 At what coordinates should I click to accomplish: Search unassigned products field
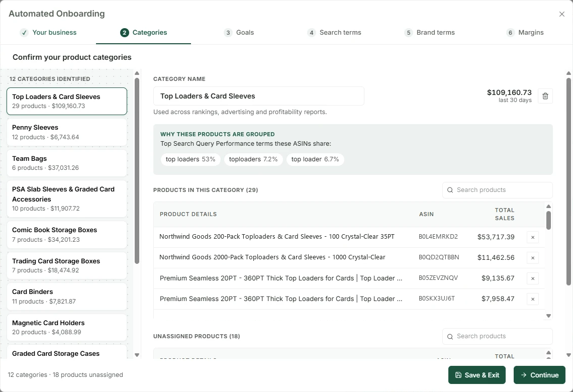(x=498, y=336)
